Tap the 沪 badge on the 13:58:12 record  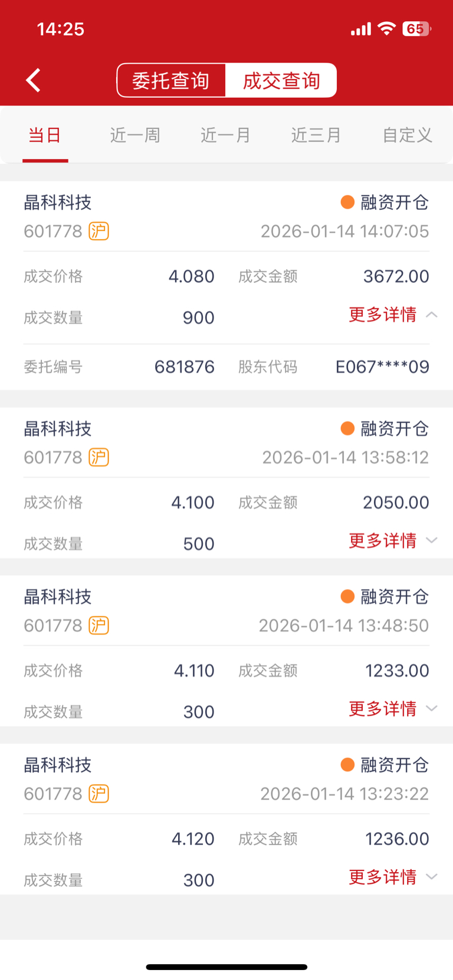click(99, 457)
